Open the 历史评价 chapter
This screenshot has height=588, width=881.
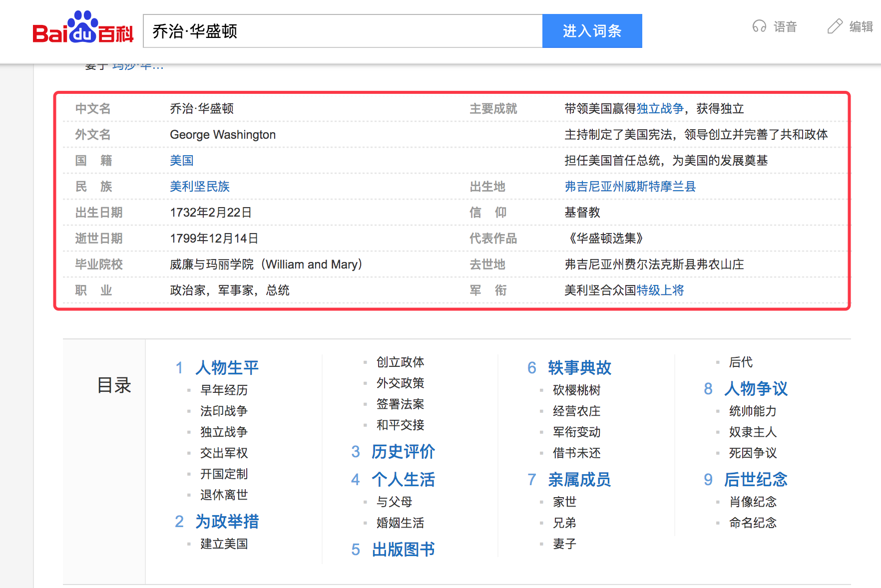click(x=403, y=452)
